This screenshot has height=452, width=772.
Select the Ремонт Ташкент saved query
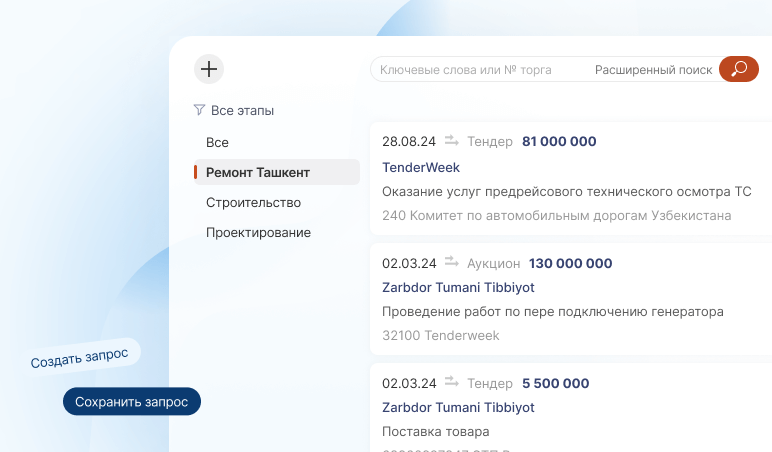[258, 173]
